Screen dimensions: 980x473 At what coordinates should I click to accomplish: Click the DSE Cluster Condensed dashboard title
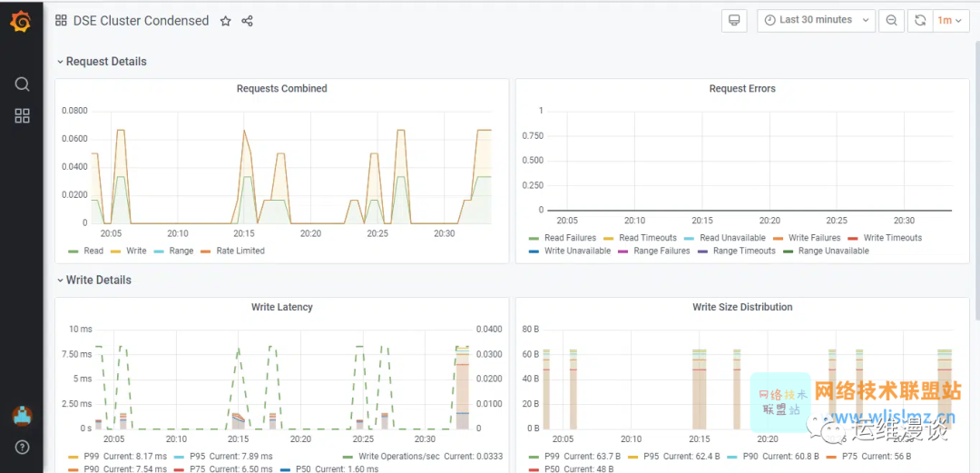(142, 21)
